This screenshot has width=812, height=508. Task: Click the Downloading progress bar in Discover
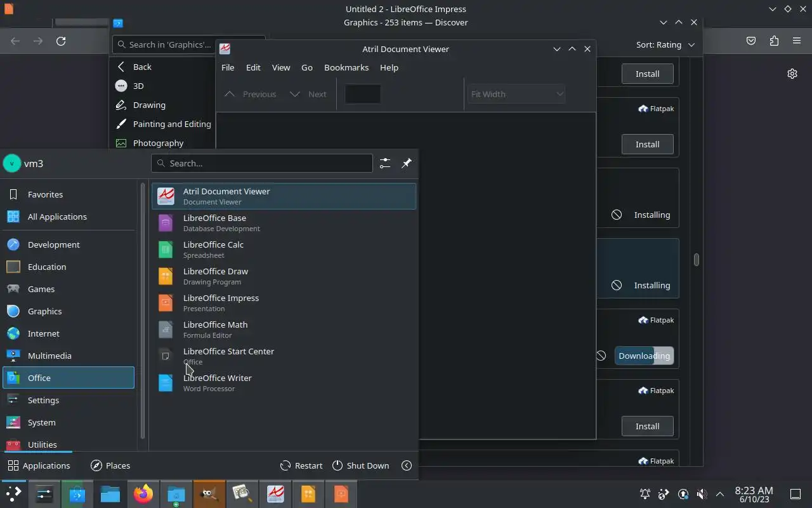pyautogui.click(x=644, y=356)
